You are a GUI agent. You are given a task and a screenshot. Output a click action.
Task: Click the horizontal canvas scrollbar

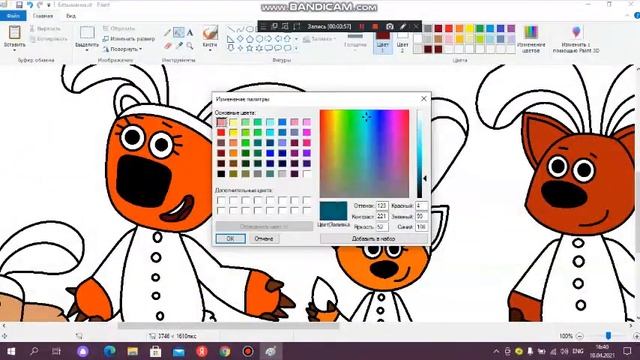tap(228, 326)
